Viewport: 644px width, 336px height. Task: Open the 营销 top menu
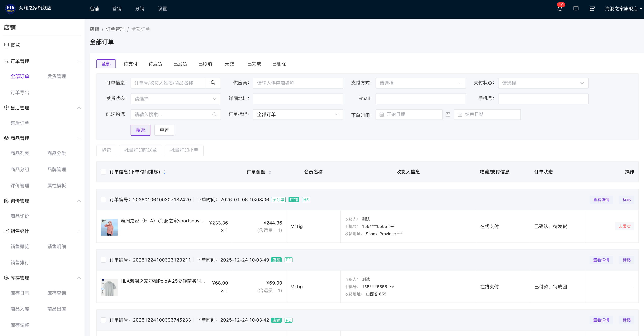tap(117, 9)
